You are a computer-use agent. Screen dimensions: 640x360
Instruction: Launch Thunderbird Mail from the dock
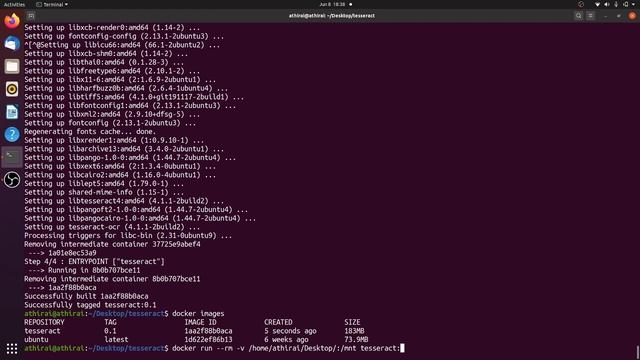[x=12, y=43]
